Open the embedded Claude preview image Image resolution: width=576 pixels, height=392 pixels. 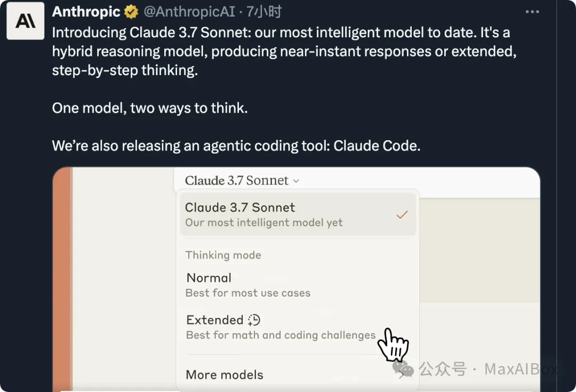pyautogui.click(x=296, y=279)
